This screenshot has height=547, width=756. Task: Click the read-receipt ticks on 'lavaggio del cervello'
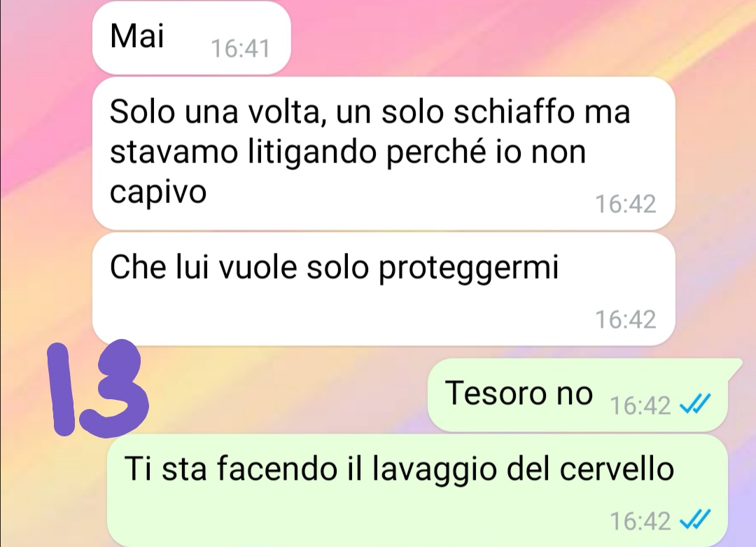[695, 520]
